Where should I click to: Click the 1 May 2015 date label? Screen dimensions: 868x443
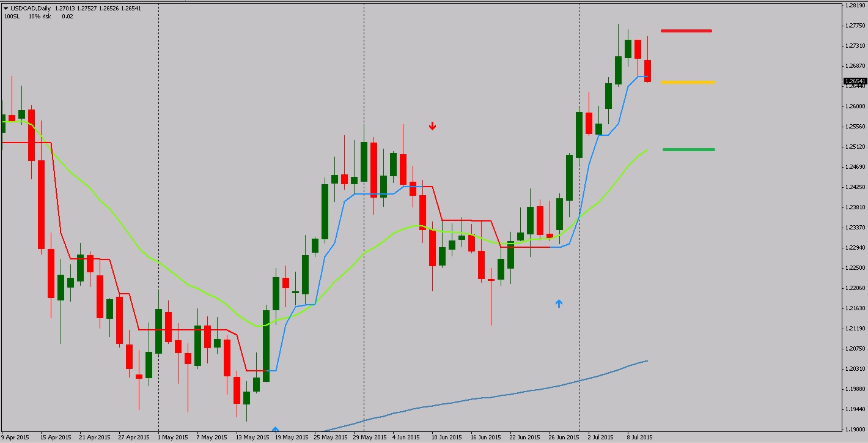tap(173, 437)
